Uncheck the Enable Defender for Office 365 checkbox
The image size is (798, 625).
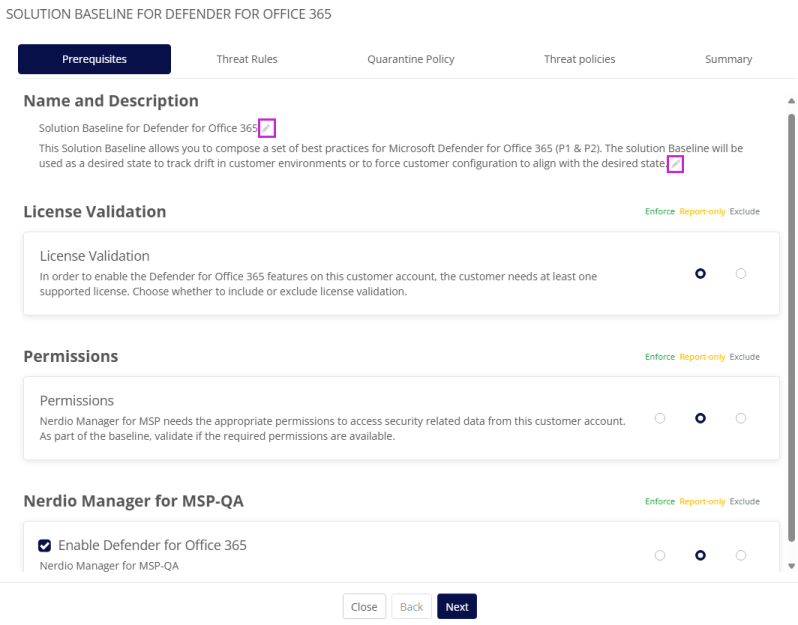tap(45, 545)
